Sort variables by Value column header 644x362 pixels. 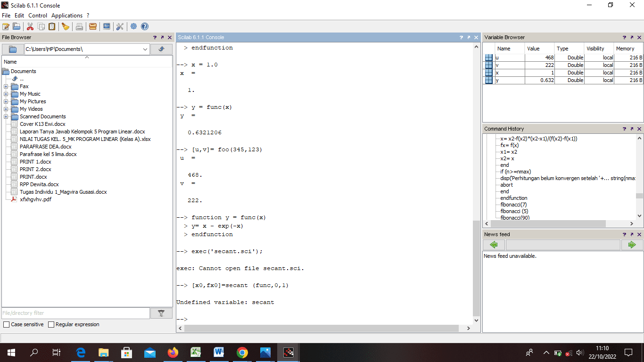click(539, 49)
